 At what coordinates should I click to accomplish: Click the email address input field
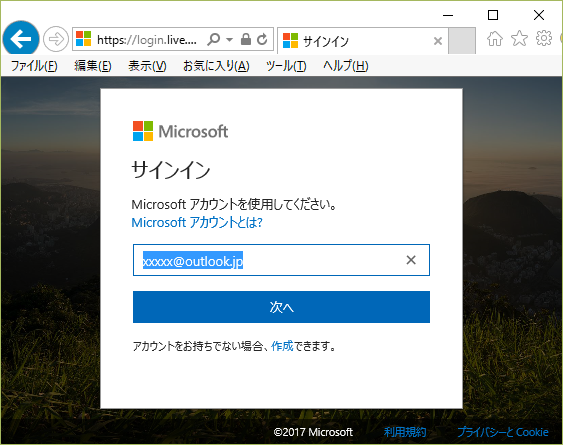tap(281, 260)
